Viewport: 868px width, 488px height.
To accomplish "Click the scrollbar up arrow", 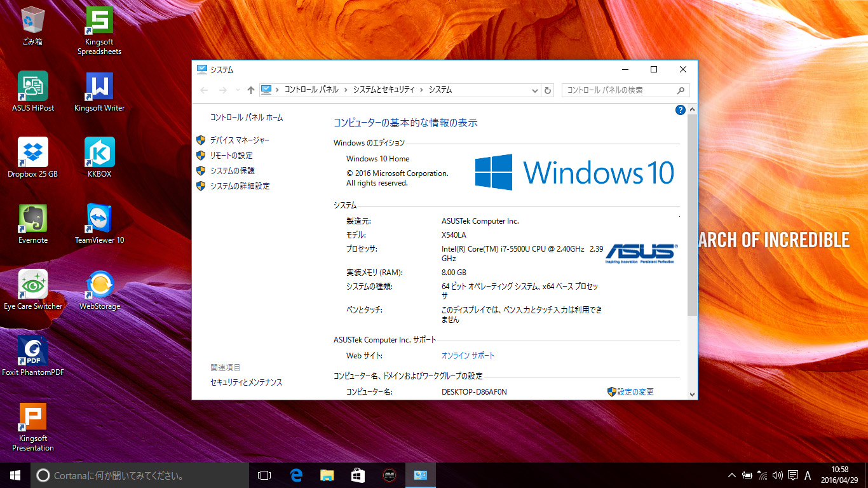I will 693,110.
